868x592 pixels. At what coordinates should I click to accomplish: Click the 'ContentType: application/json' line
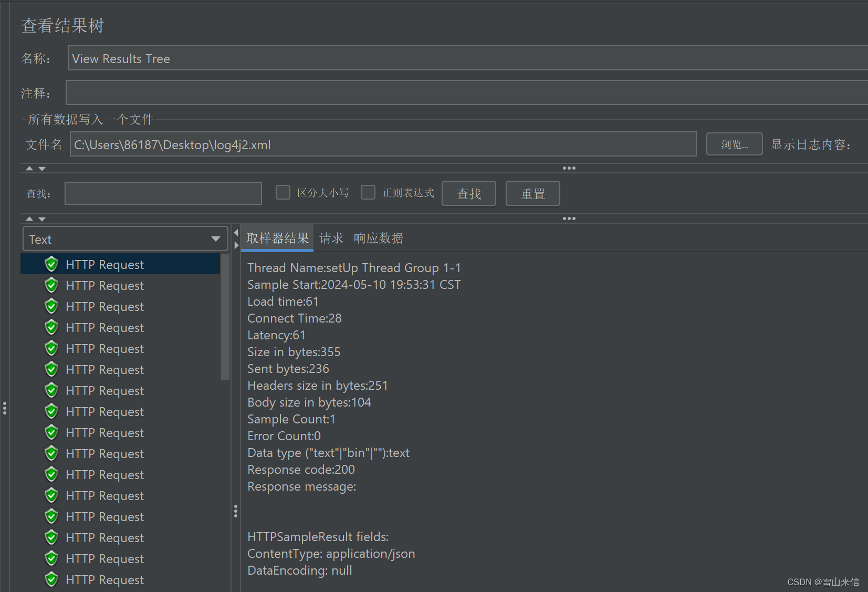click(x=331, y=554)
